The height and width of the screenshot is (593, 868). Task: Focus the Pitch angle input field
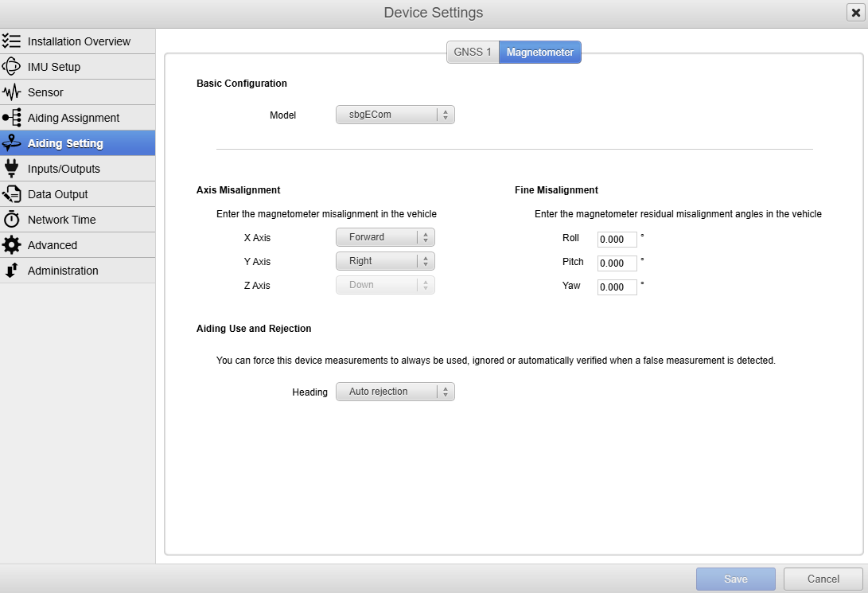617,263
